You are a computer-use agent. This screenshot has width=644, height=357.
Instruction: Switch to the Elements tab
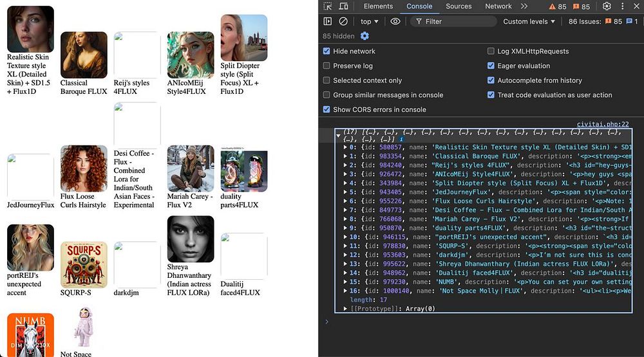[378, 6]
